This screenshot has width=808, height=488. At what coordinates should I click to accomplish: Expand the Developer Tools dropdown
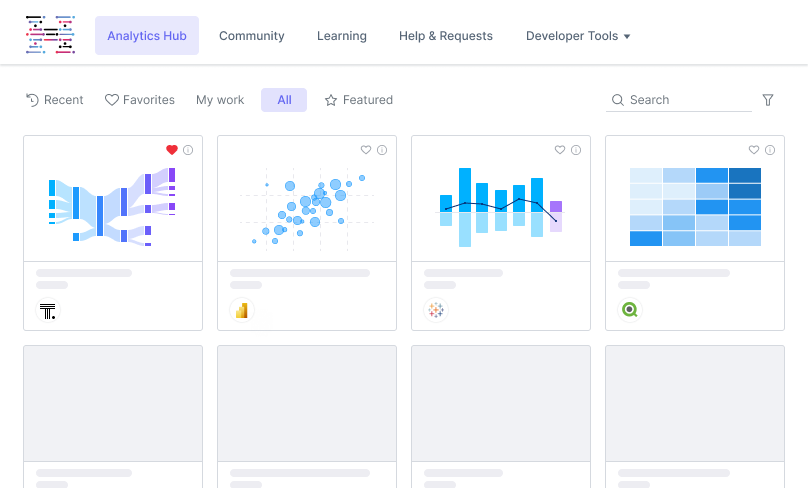[x=578, y=36]
